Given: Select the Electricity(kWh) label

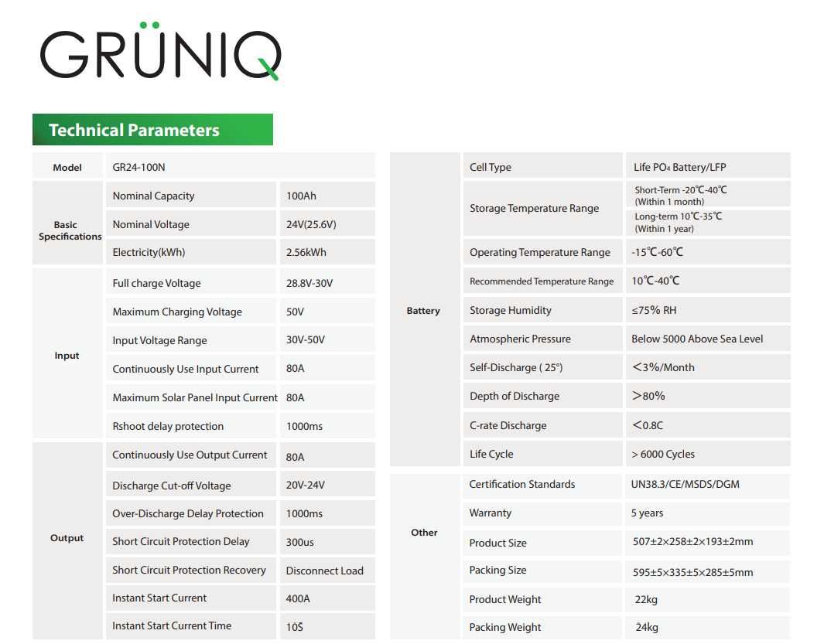Looking at the screenshot, I should (149, 252).
